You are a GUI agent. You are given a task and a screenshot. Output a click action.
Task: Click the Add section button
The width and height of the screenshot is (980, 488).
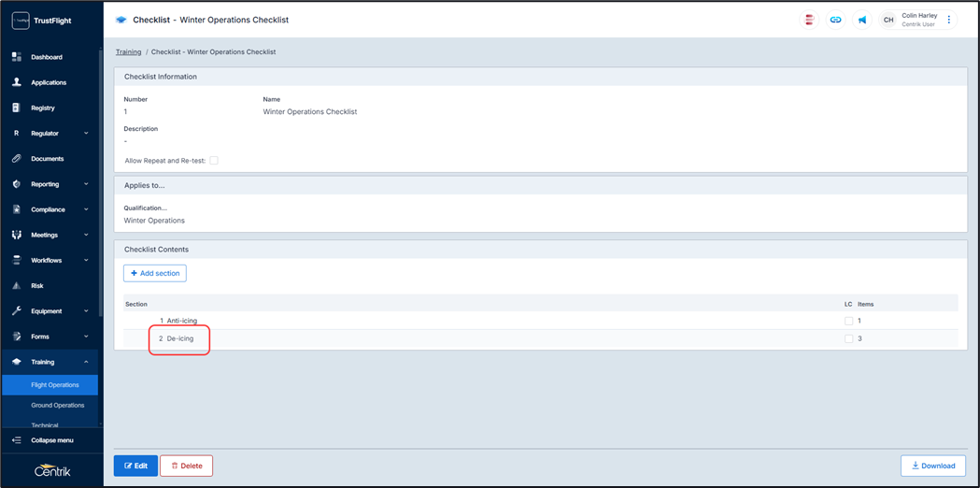(155, 273)
